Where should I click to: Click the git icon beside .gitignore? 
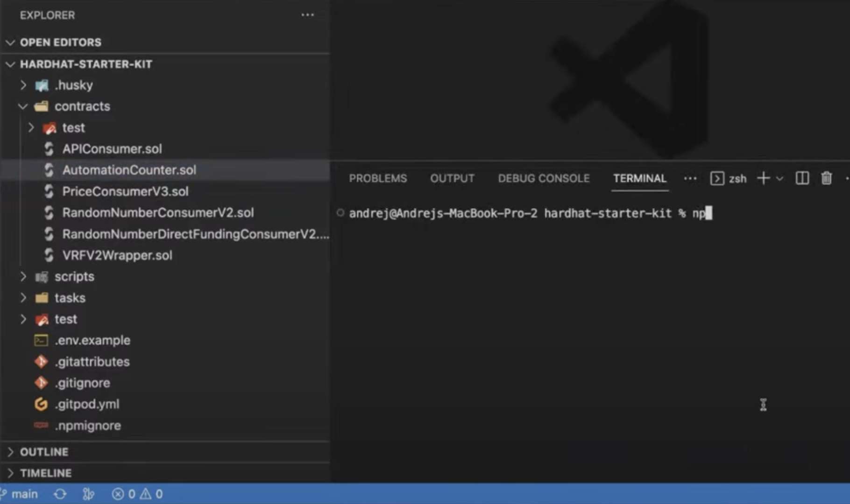[x=41, y=383]
